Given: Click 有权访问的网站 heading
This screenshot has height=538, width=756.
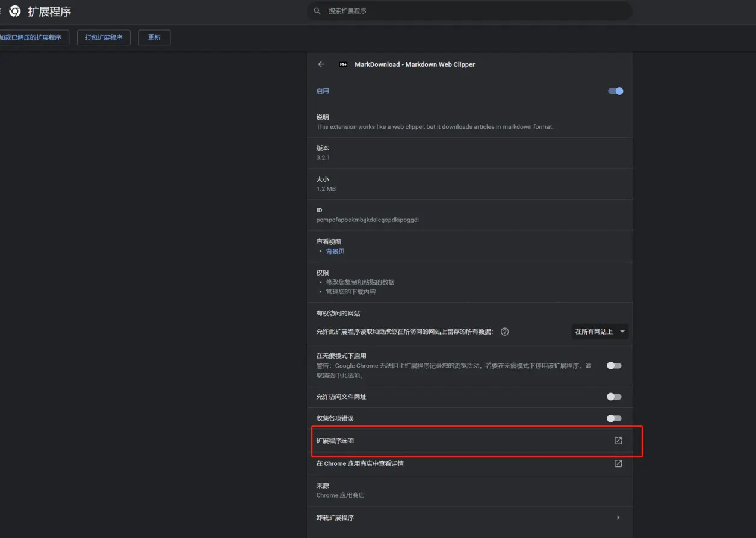Looking at the screenshot, I should (x=338, y=314).
